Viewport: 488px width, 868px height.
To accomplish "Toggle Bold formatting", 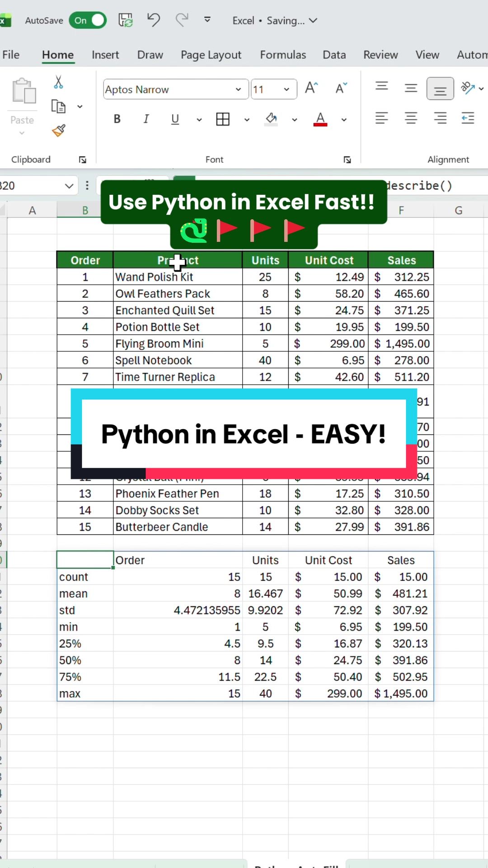I will 117,119.
